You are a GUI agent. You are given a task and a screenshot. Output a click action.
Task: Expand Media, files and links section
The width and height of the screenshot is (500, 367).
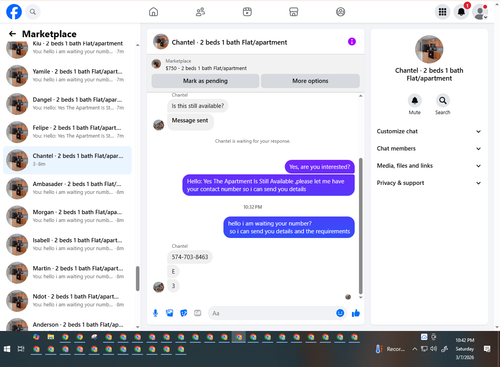tap(429, 166)
